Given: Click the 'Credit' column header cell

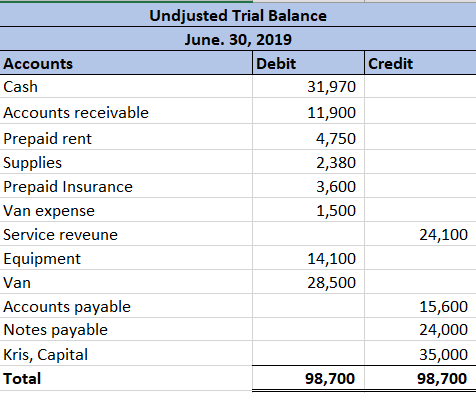Looking at the screenshot, I should [x=420, y=63].
